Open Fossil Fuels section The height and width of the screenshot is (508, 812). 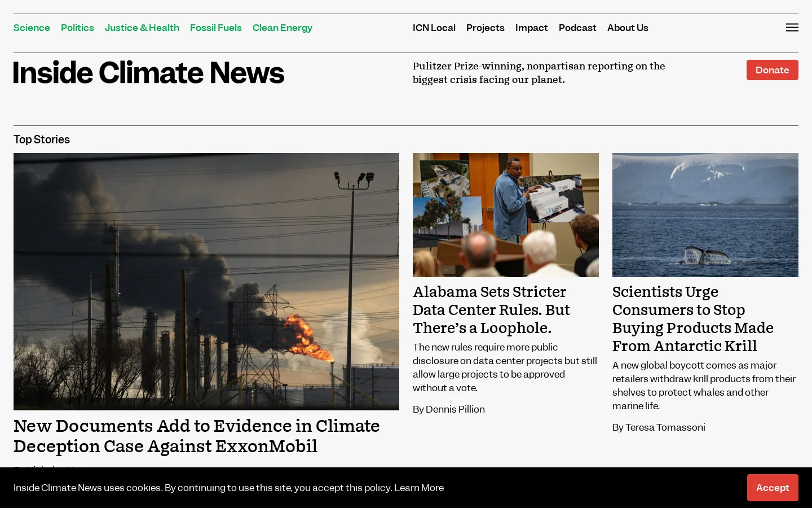click(216, 28)
